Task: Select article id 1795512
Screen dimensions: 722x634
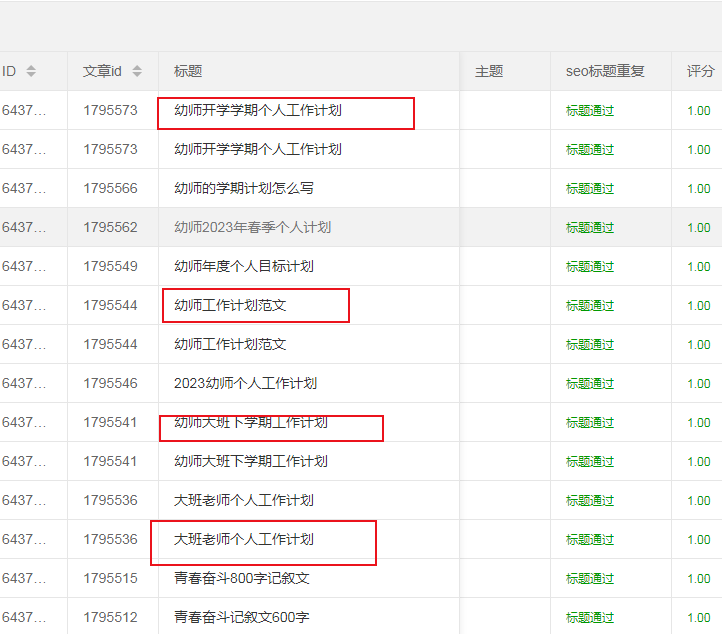Action: click(x=110, y=617)
